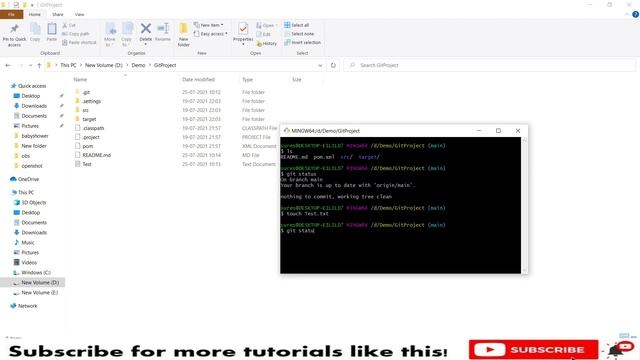The image size is (640, 360).
Task: Click GitProject in address breadcrumb
Action: (165, 65)
